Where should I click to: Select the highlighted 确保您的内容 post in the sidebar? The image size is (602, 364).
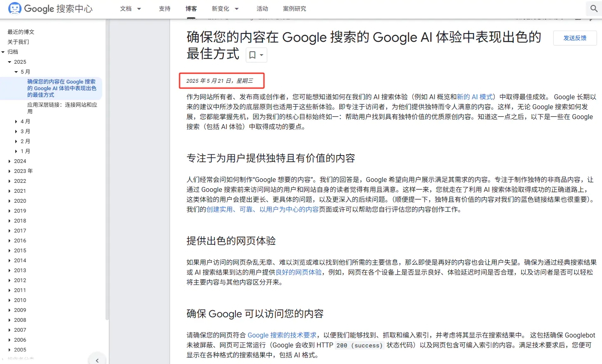(62, 88)
